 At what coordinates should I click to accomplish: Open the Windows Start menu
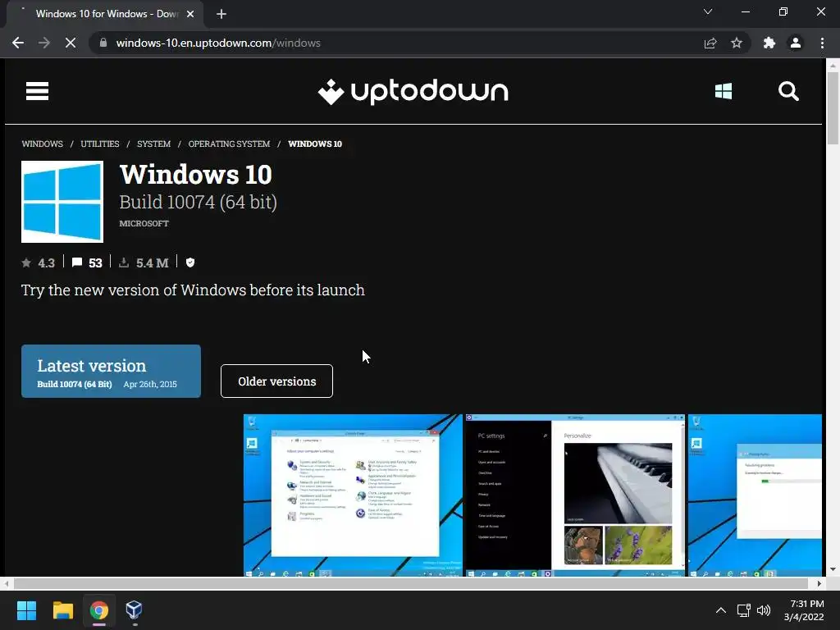pos(26,610)
